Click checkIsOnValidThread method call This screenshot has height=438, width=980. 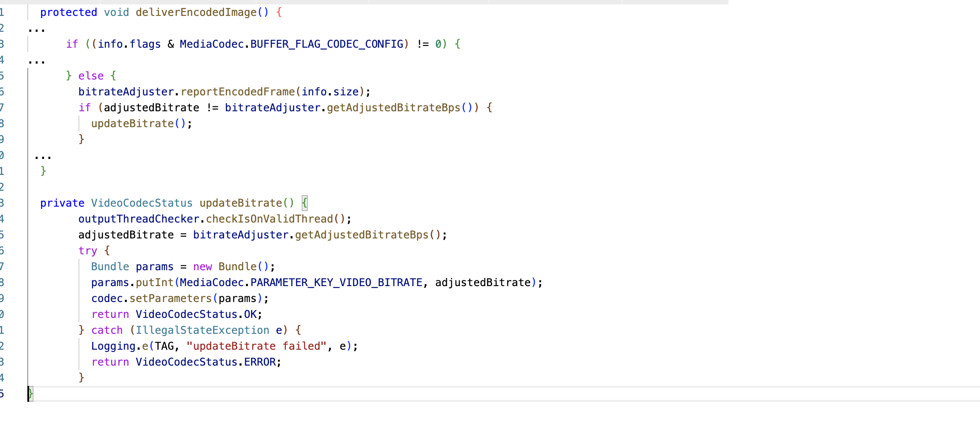pos(269,219)
